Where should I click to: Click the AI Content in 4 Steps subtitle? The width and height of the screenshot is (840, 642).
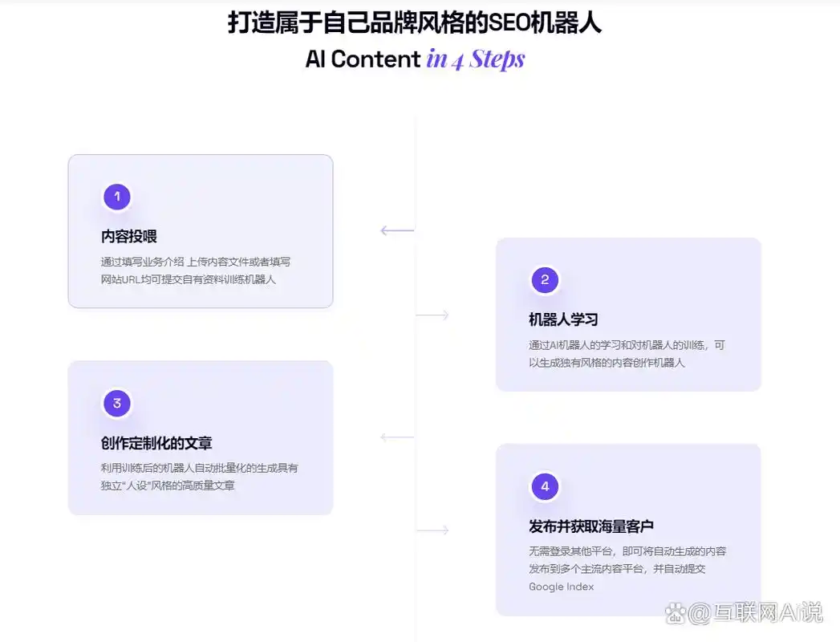(414, 59)
